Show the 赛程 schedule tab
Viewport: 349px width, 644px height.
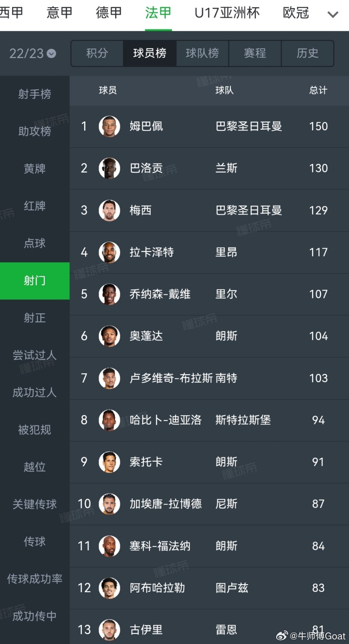255,53
